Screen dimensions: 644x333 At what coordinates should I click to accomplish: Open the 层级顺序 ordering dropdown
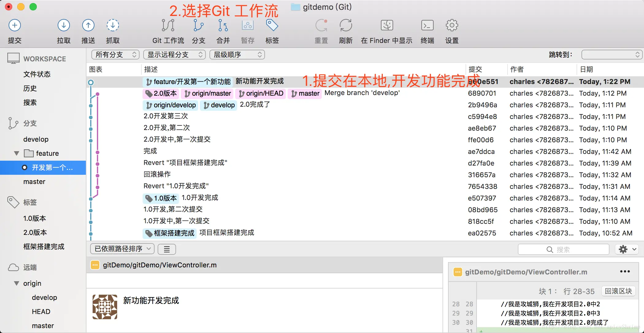point(237,55)
